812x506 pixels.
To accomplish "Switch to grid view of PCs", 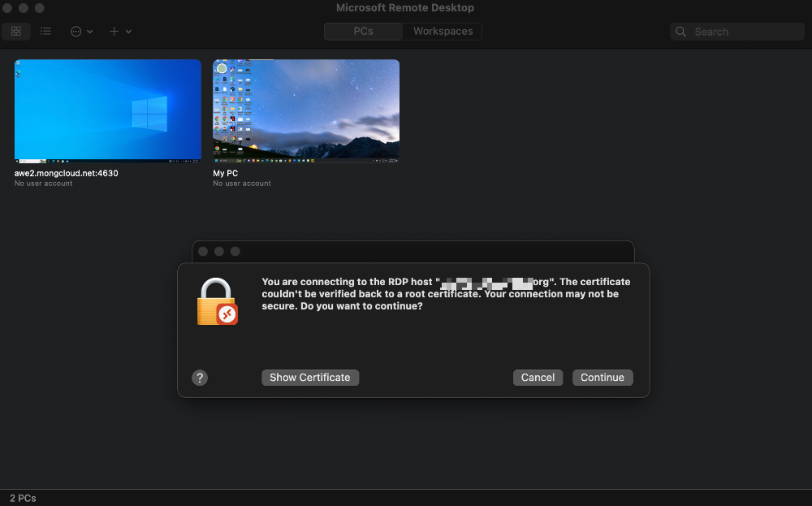I will (16, 32).
